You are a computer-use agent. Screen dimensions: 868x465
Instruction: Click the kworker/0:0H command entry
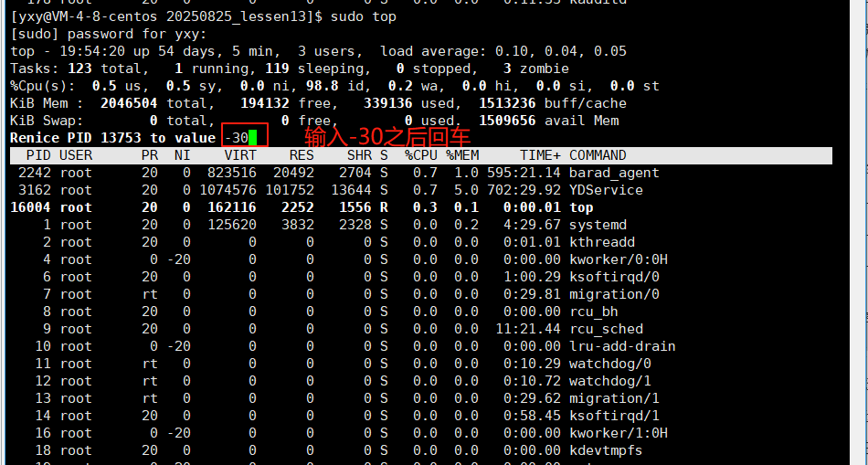(x=619, y=259)
